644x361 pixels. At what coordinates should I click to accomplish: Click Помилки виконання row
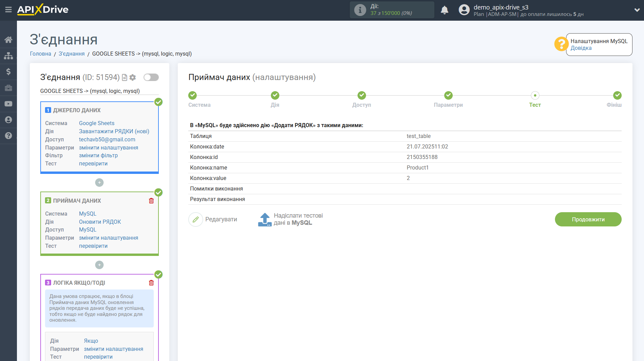point(405,188)
